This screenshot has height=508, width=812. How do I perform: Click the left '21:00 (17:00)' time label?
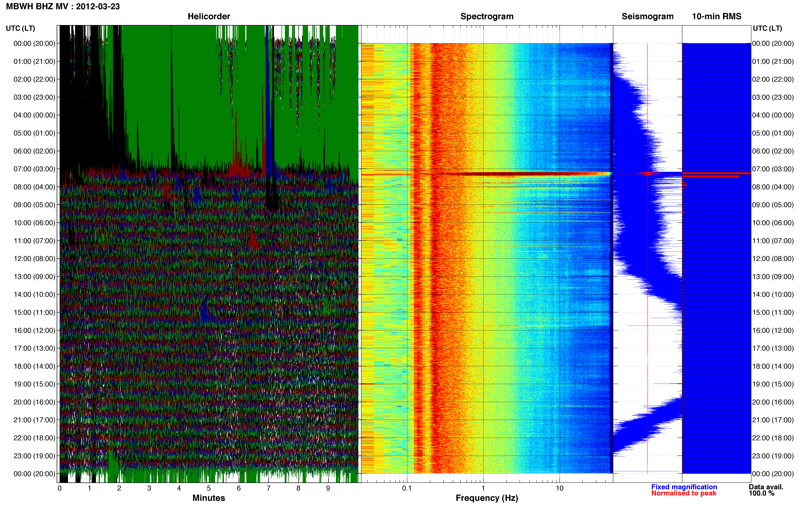tap(34, 420)
